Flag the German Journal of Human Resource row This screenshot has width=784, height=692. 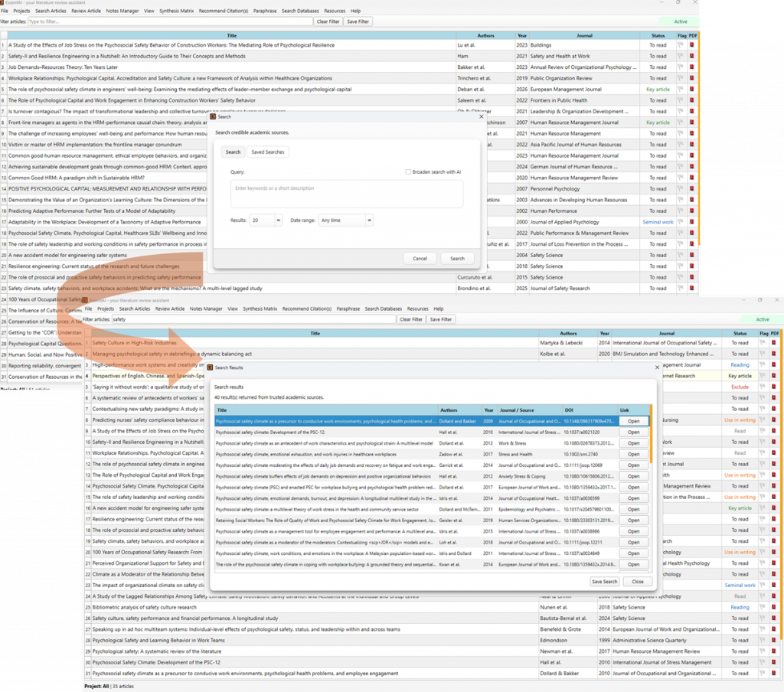(x=681, y=167)
